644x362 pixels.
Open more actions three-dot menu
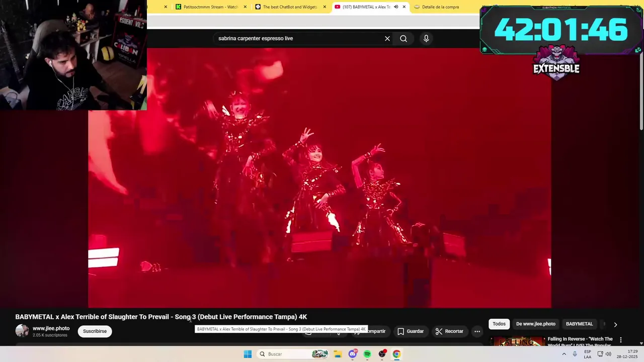click(x=477, y=331)
